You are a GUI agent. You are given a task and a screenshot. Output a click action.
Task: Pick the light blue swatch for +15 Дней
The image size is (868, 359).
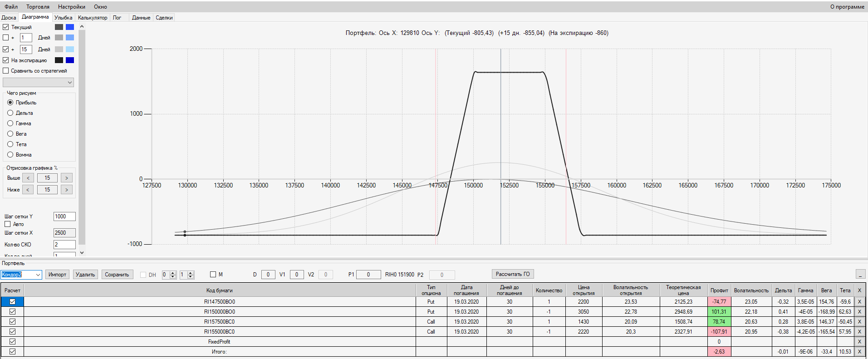pyautogui.click(x=70, y=49)
